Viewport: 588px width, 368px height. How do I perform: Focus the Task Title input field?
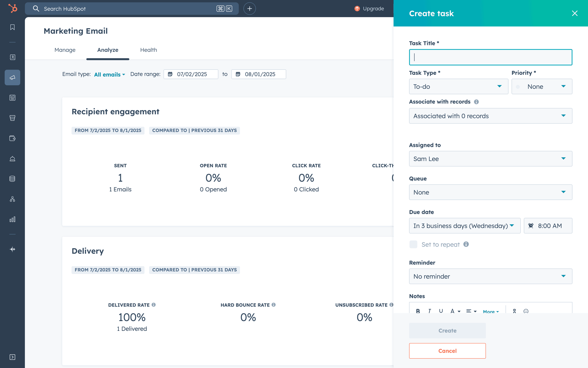tap(491, 57)
